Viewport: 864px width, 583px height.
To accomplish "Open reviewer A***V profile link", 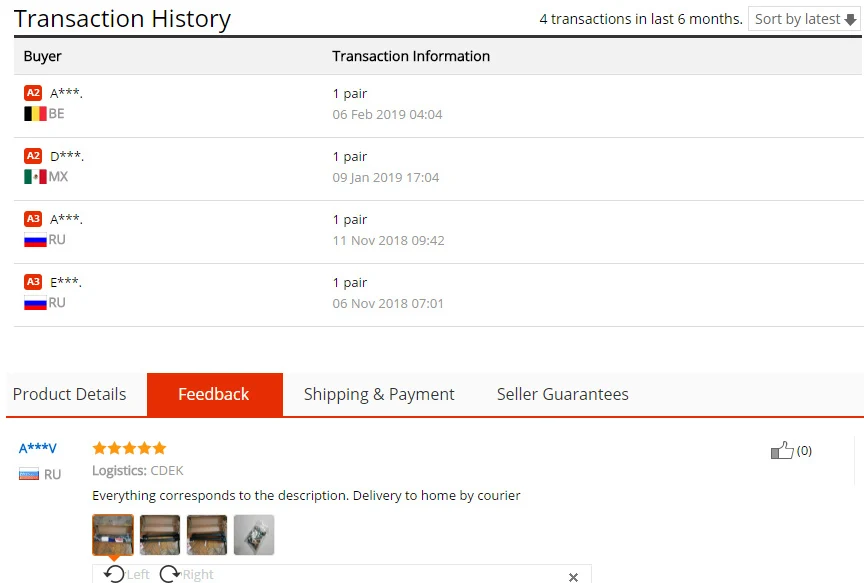I will pos(37,448).
